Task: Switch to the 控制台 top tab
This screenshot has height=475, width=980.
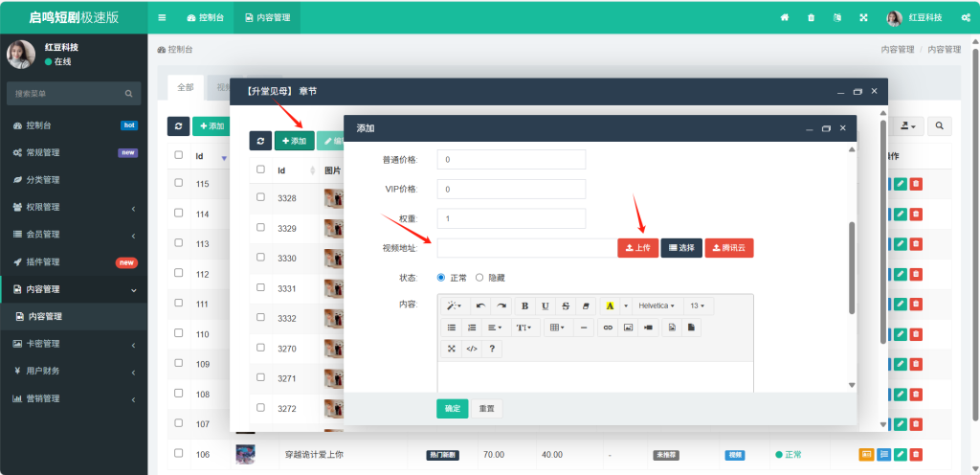Action: (x=205, y=17)
